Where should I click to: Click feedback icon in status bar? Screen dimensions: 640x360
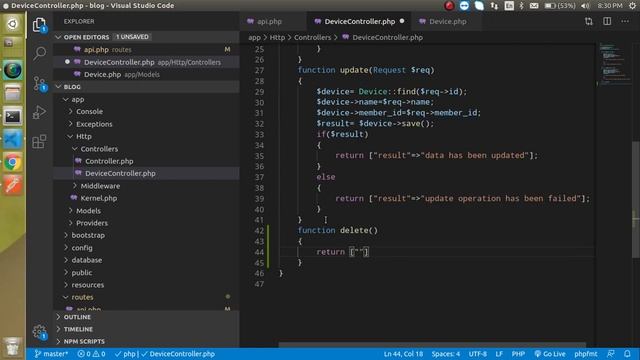pyautogui.click(x=611, y=354)
